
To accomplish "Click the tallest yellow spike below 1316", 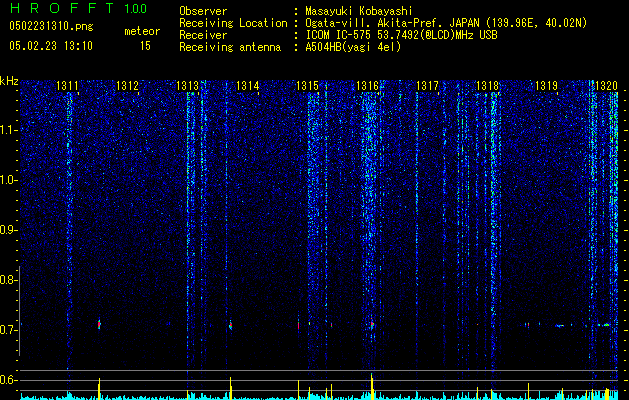I will coord(371,386).
